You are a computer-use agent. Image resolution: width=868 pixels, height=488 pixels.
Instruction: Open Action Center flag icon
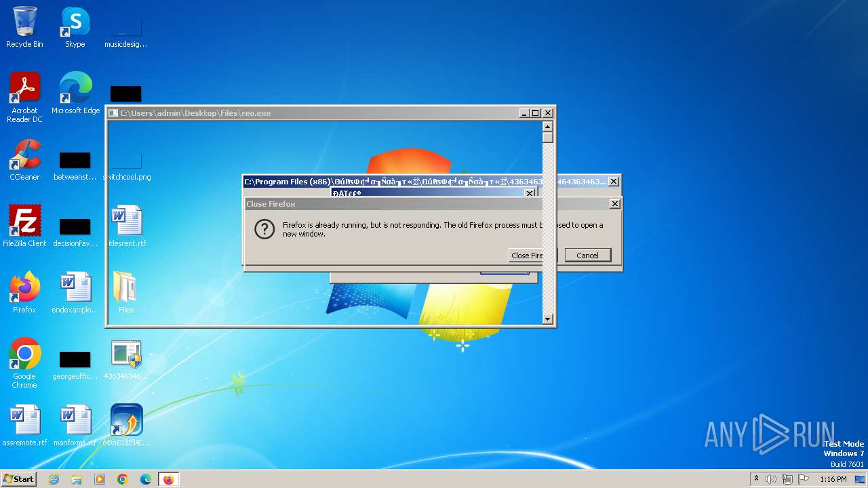804,479
